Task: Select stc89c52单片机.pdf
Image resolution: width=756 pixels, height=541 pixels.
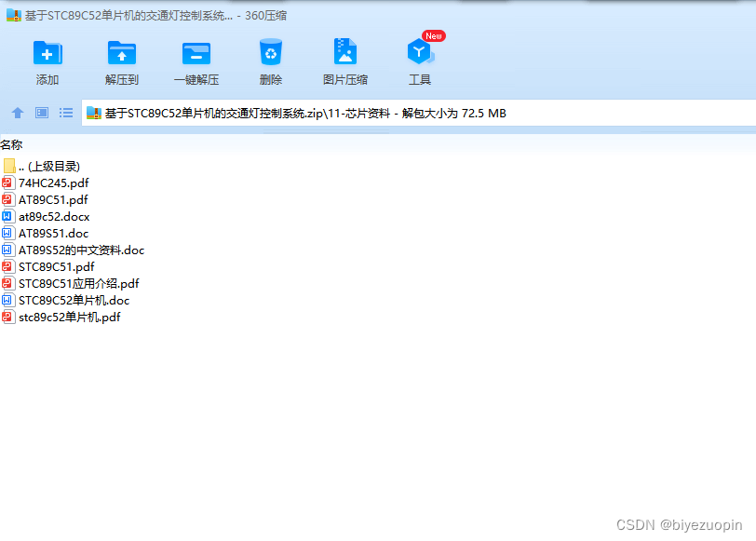Action: (x=70, y=318)
